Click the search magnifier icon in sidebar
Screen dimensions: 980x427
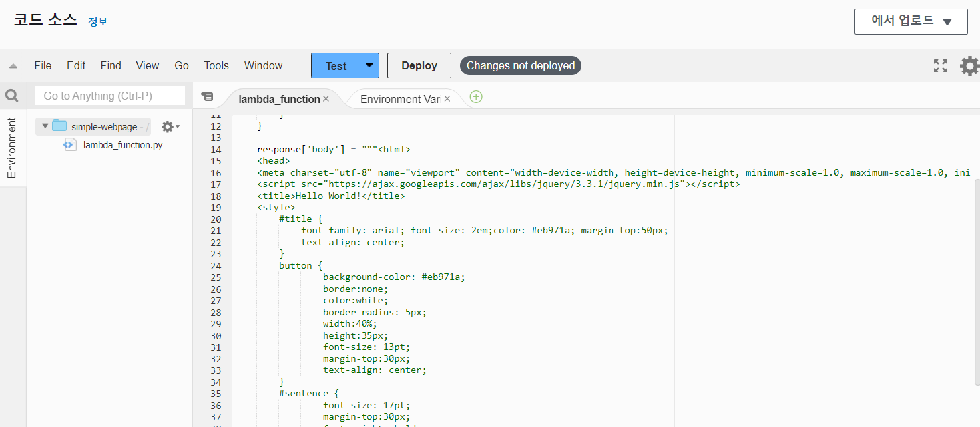[x=12, y=96]
